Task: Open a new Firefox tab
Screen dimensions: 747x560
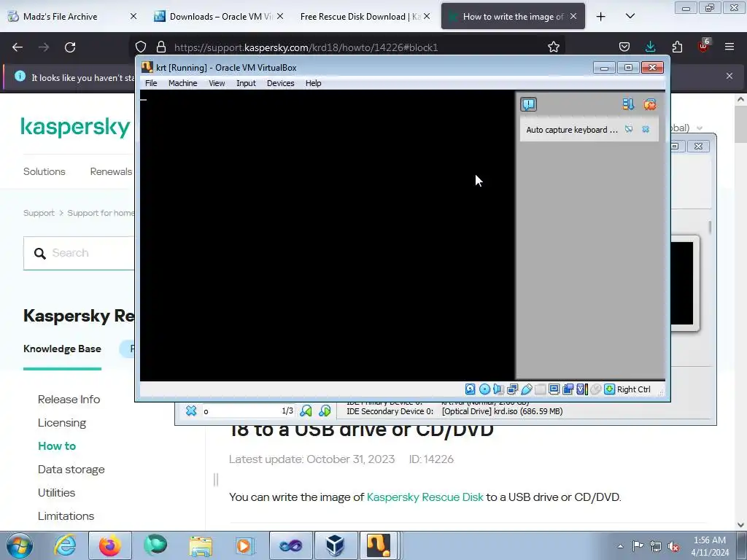Action: point(601,16)
